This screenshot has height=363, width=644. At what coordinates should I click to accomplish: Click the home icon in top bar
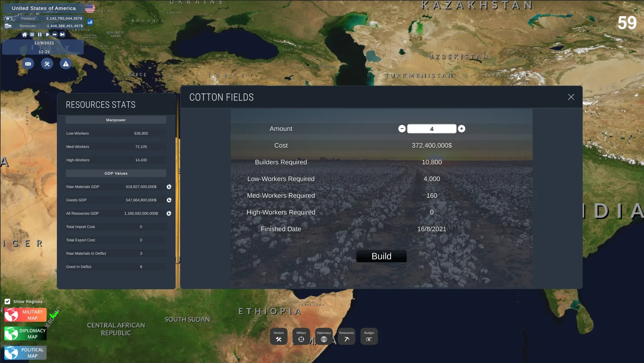pos(25,35)
